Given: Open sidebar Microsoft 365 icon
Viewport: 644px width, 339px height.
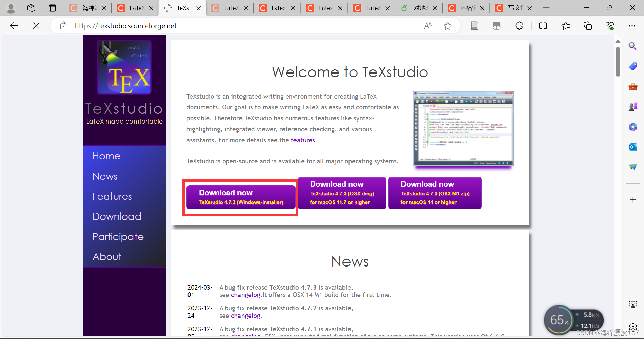Looking at the screenshot, I should (x=633, y=127).
